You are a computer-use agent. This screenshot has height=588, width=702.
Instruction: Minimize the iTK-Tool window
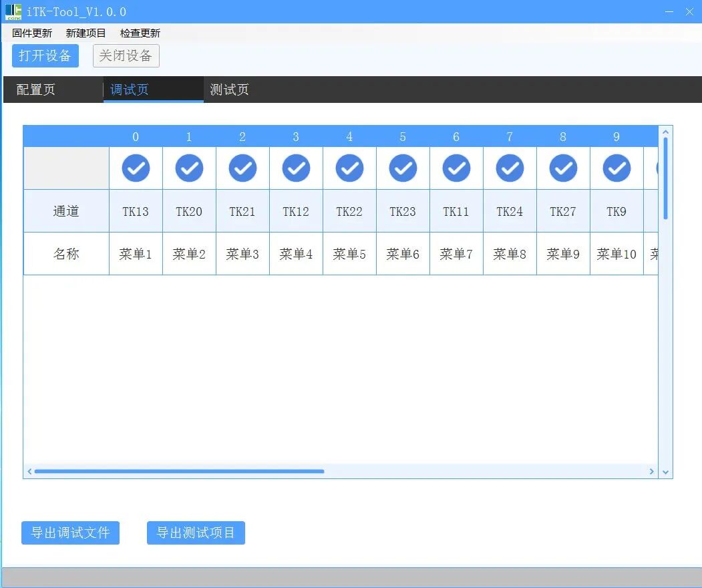pos(669,11)
